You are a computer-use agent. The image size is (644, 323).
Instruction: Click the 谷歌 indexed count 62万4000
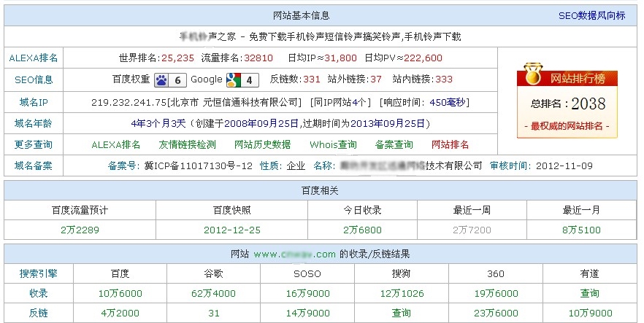(x=212, y=293)
